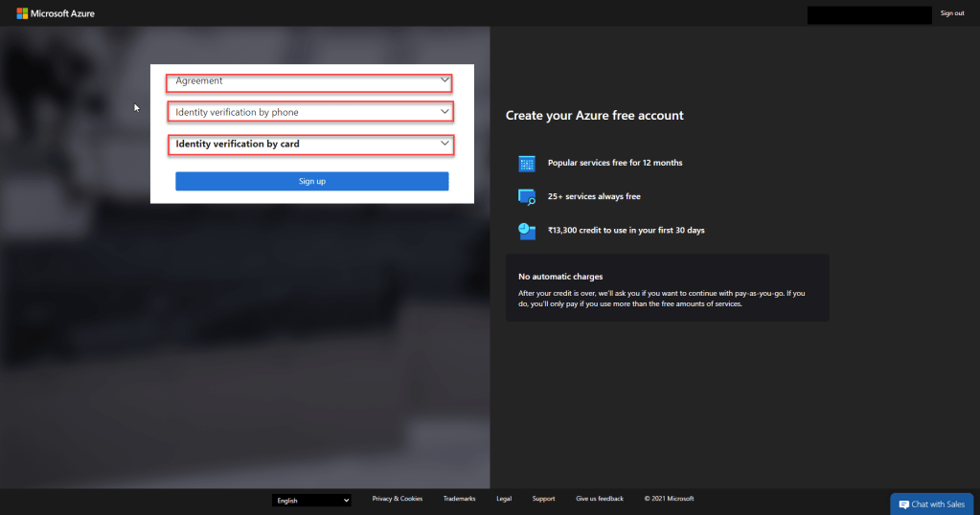This screenshot has width=980, height=515.
Task: Go to the Trademarks footer link
Action: (459, 499)
